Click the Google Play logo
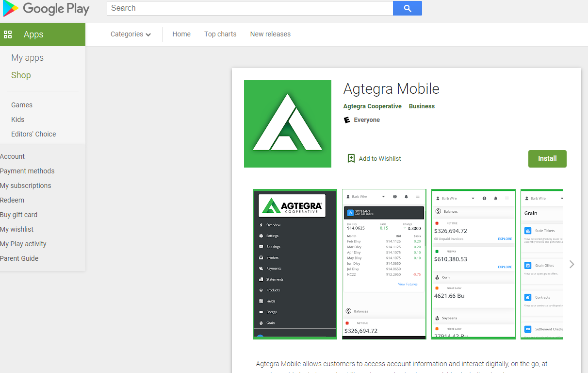The height and width of the screenshot is (373, 588). [46, 8]
